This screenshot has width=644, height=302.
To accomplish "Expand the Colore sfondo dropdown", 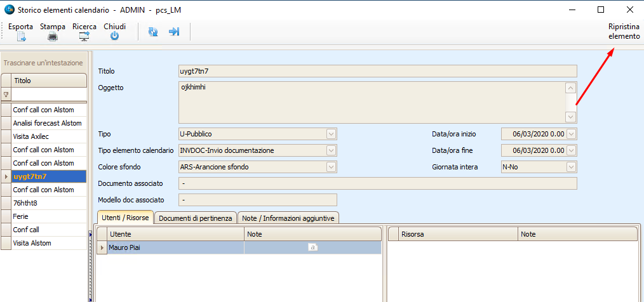I will tap(331, 167).
